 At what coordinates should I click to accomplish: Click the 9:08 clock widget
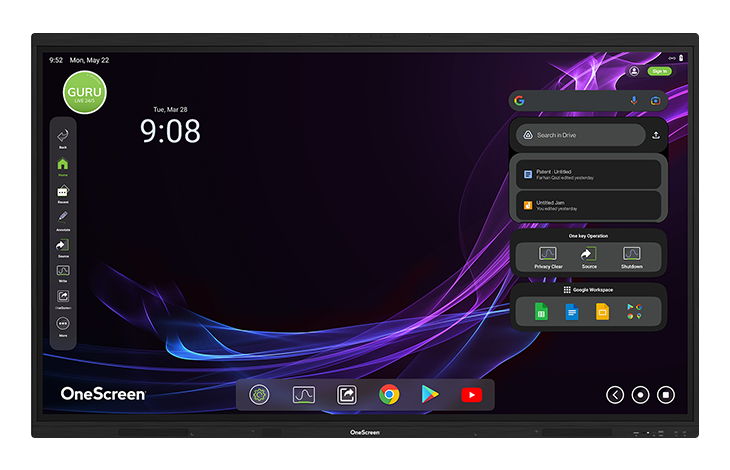170,131
